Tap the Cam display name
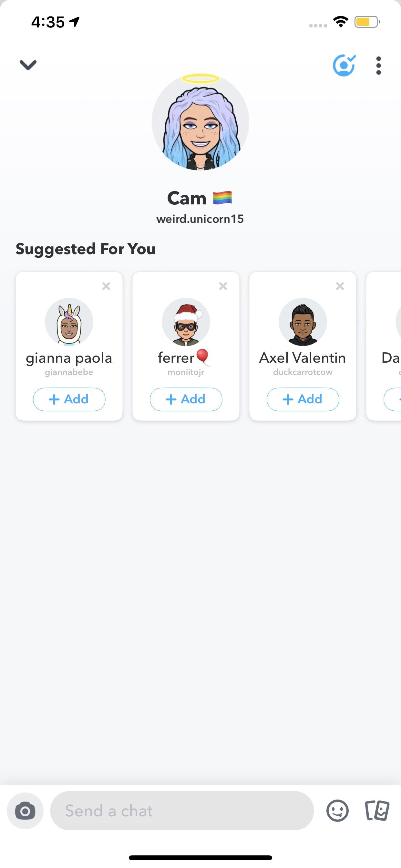 click(187, 198)
